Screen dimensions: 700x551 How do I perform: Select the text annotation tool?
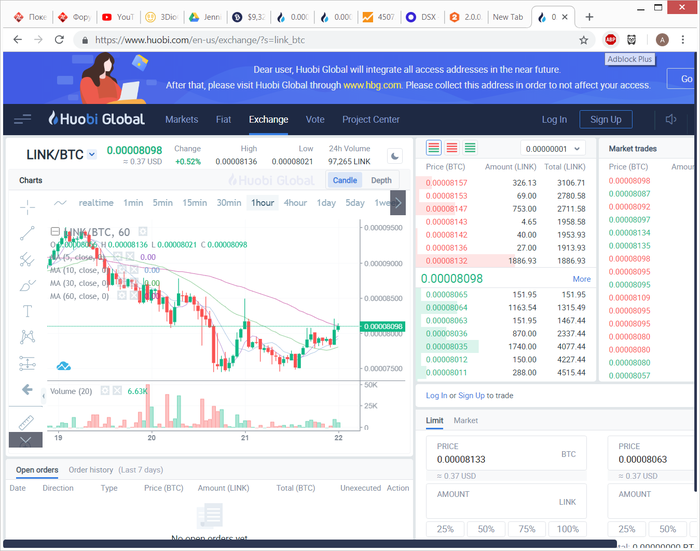click(x=27, y=311)
